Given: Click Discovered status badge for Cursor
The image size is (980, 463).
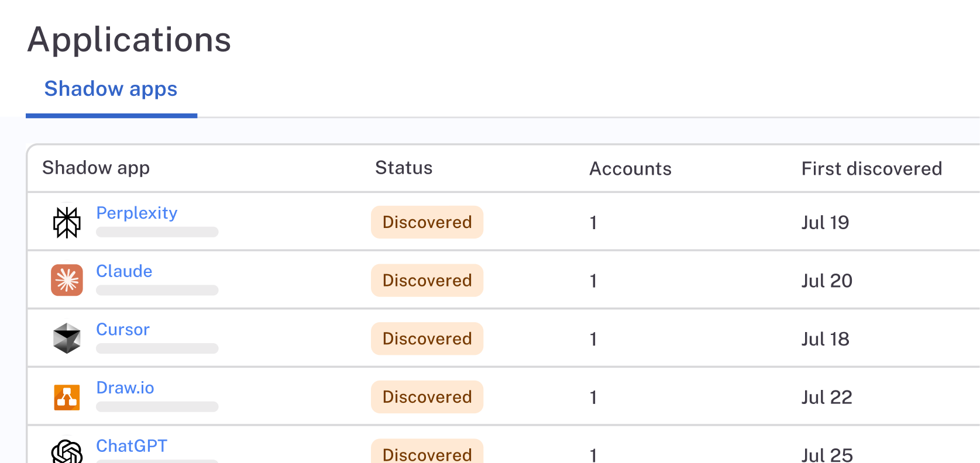Looking at the screenshot, I should [x=427, y=339].
